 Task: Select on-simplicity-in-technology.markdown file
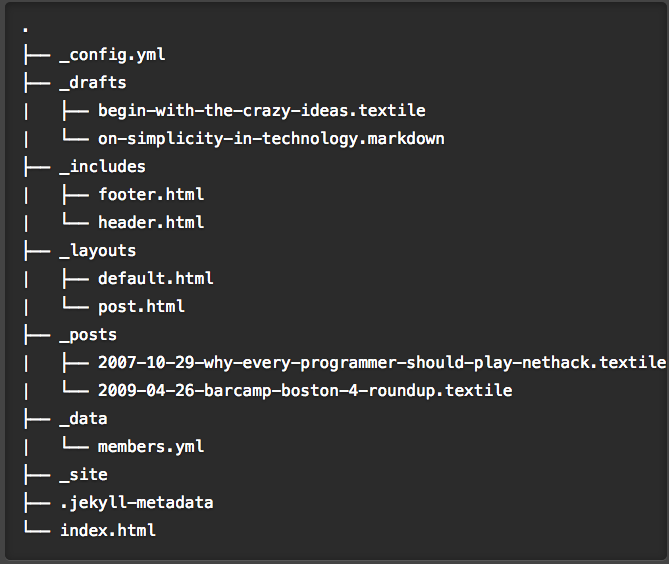[x=271, y=139]
